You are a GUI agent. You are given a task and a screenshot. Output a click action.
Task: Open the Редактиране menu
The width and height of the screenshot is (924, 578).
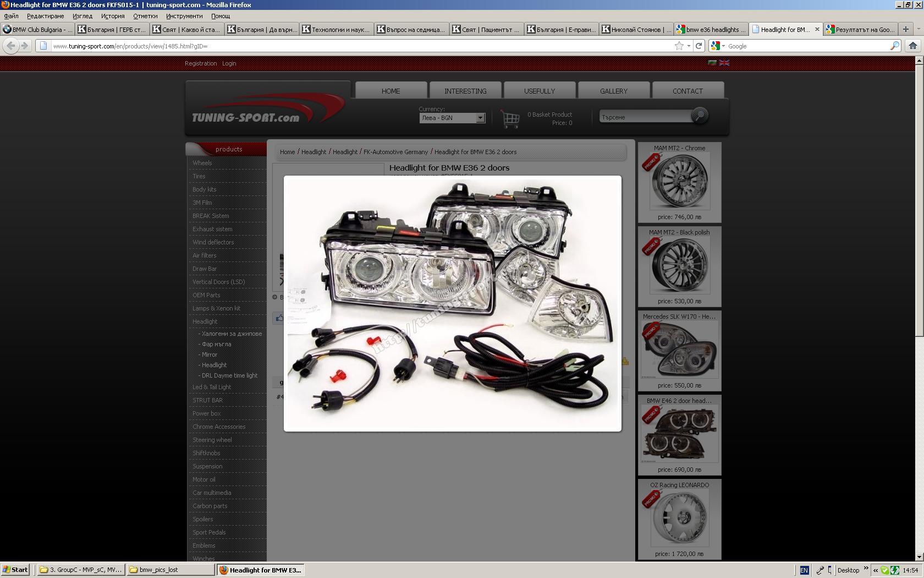[46, 16]
